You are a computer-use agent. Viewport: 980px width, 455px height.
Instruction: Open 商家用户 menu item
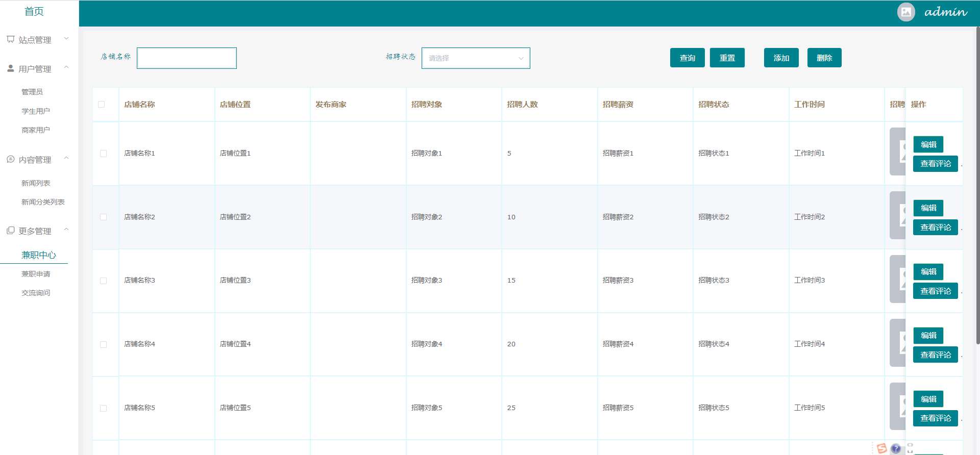36,130
